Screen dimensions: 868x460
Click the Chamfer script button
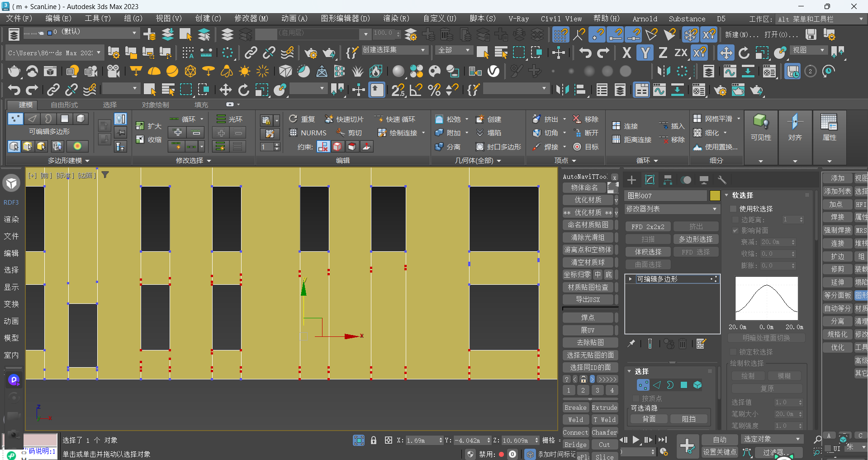point(604,432)
